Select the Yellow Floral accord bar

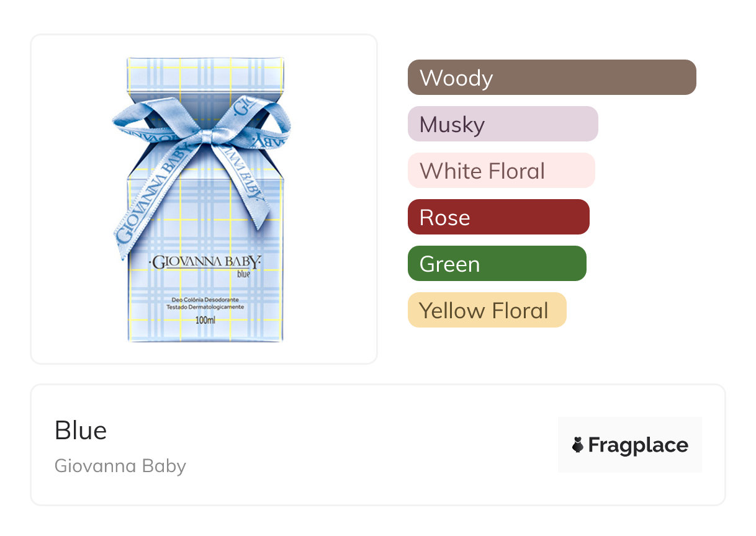click(x=487, y=310)
